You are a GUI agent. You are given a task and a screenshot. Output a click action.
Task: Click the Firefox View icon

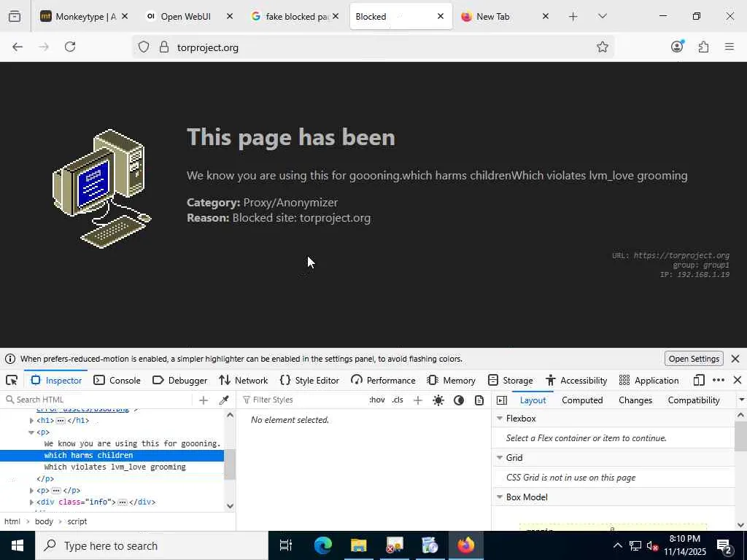point(15,17)
